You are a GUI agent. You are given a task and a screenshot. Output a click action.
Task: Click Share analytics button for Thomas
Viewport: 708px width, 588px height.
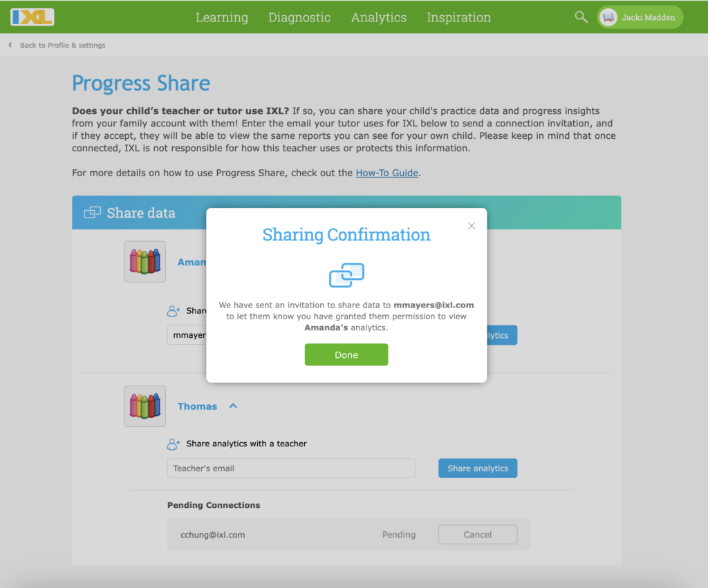click(478, 468)
